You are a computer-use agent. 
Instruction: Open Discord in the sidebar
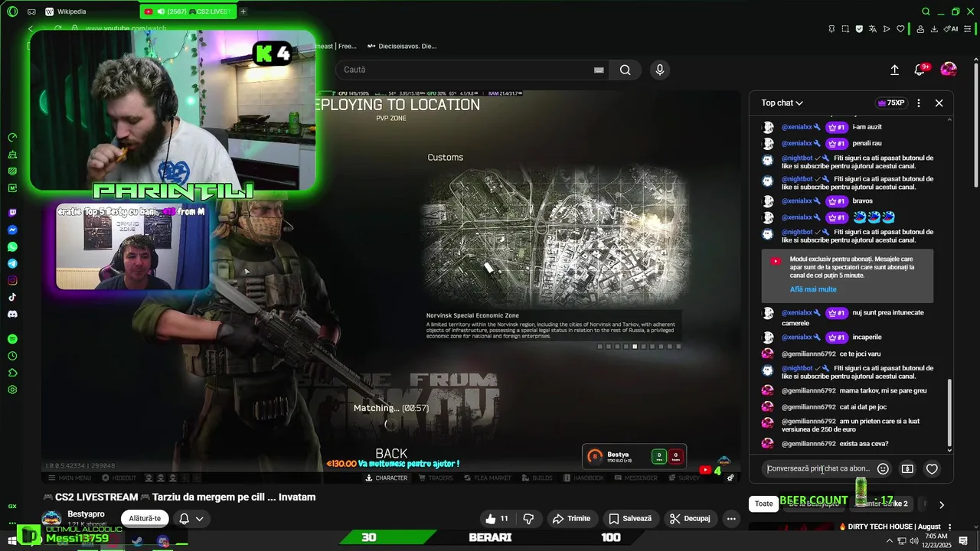click(x=12, y=314)
